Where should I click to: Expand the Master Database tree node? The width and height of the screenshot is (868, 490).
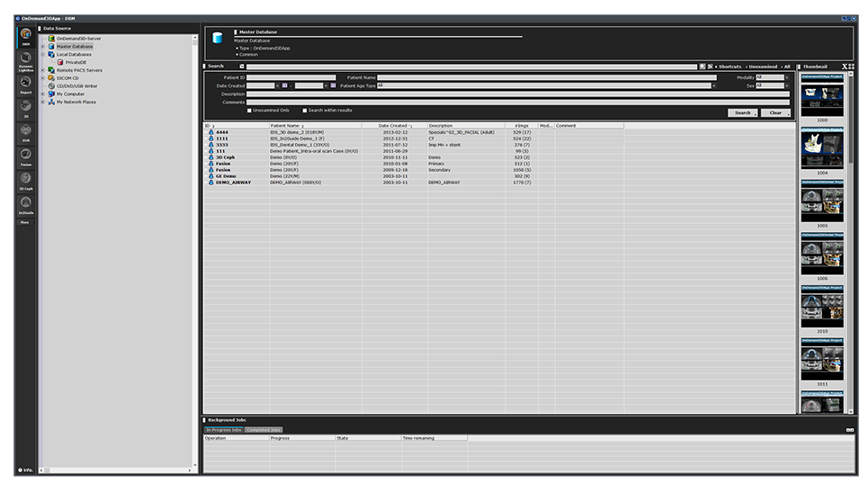[43, 47]
